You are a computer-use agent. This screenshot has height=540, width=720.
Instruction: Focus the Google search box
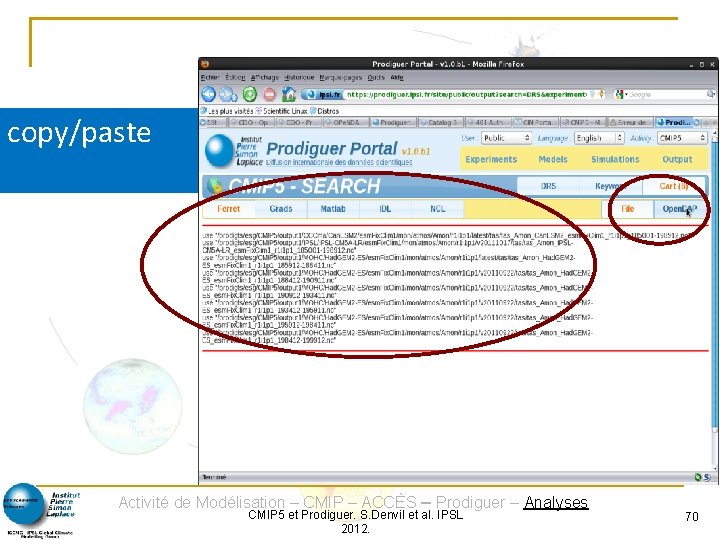(x=666, y=95)
